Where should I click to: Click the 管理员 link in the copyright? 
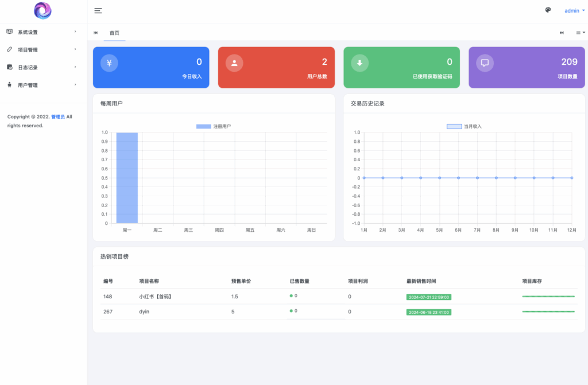click(x=58, y=117)
